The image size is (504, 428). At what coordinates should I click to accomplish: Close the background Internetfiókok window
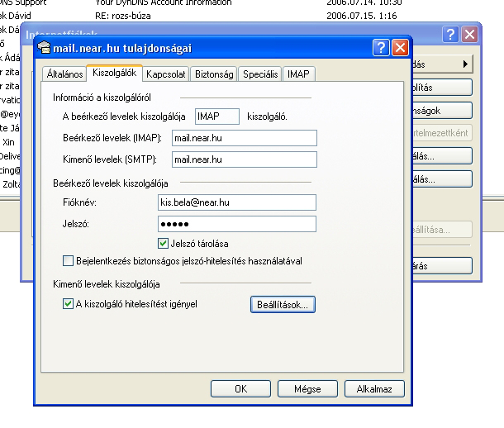click(469, 34)
